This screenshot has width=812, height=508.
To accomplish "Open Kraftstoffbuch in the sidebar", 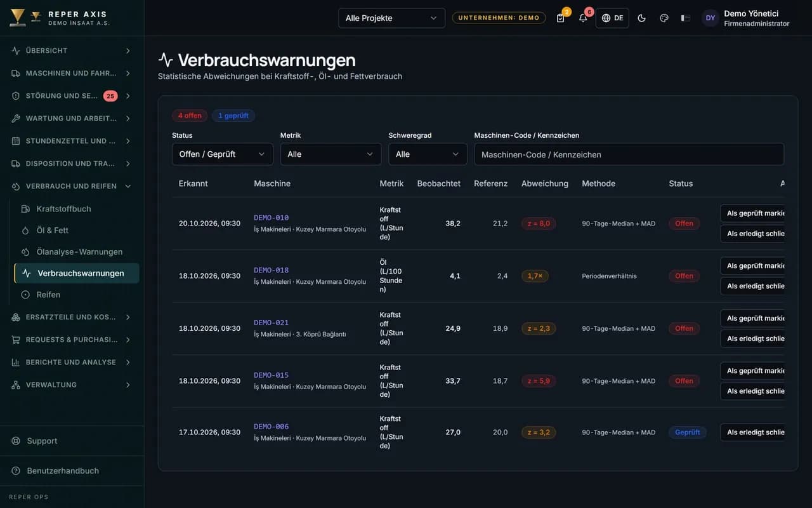I will [x=76, y=209].
